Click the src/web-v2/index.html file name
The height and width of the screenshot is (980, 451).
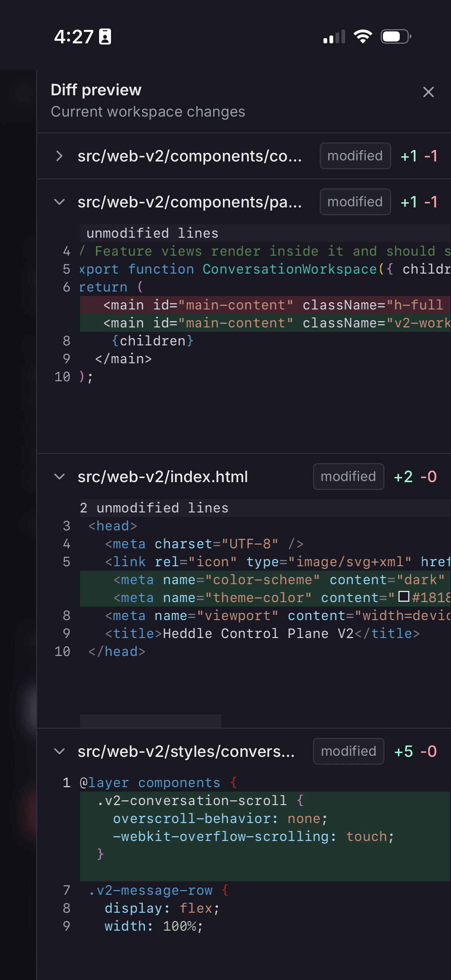(163, 477)
